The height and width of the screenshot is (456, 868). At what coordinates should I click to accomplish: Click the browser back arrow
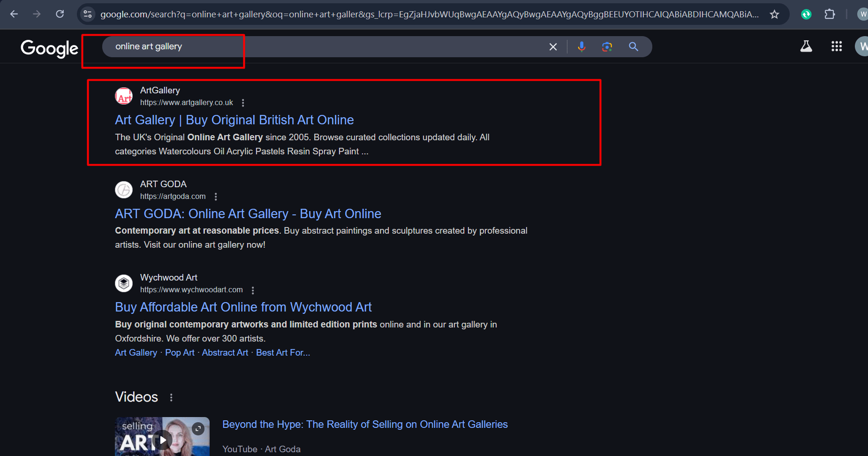click(x=14, y=14)
